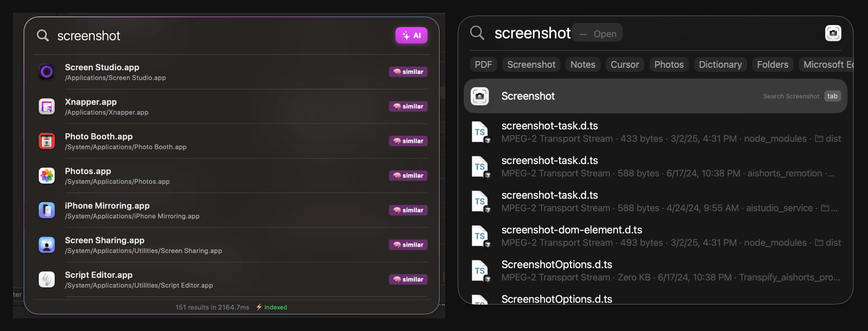868x331 pixels.
Task: Toggle the PDF filter pill
Action: [483, 64]
